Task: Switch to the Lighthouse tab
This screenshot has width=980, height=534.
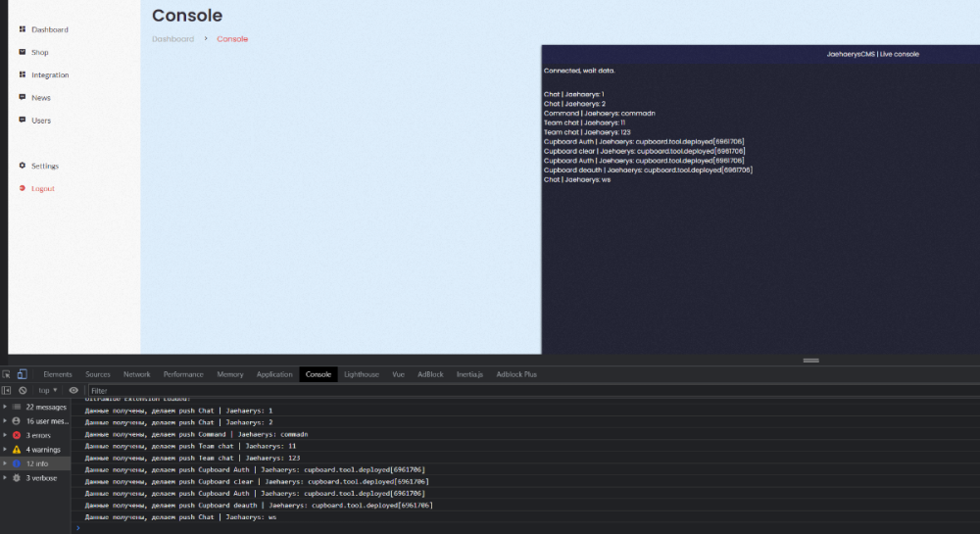Action: coord(362,374)
